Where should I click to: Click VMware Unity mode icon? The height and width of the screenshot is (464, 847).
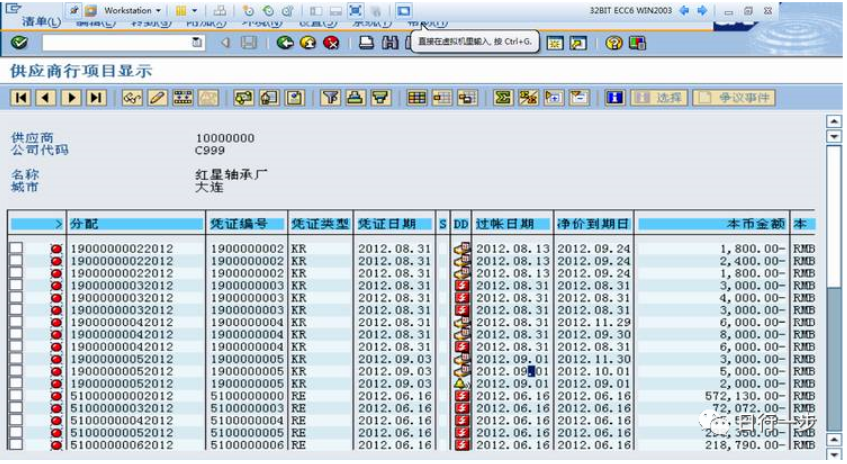pos(375,10)
